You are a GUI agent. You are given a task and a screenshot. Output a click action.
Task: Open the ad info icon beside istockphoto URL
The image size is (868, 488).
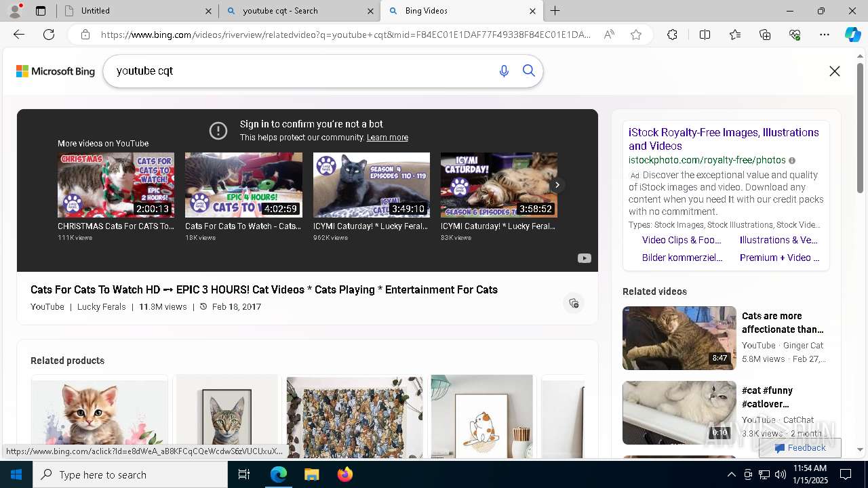point(792,161)
